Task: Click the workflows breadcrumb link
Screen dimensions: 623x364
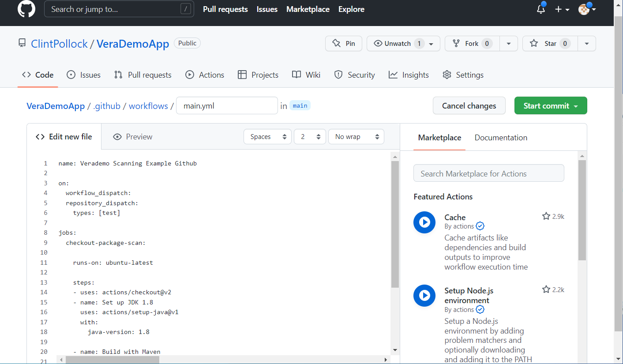Action: [x=148, y=106]
